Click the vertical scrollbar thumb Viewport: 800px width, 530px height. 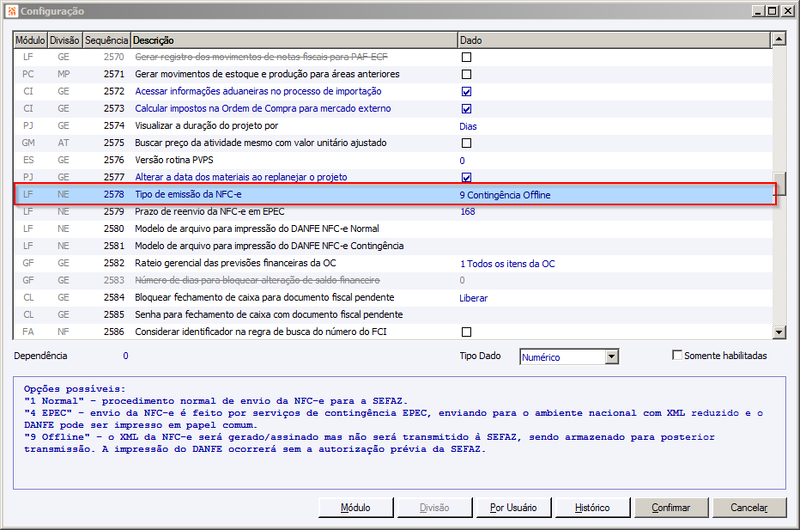pos(780,184)
